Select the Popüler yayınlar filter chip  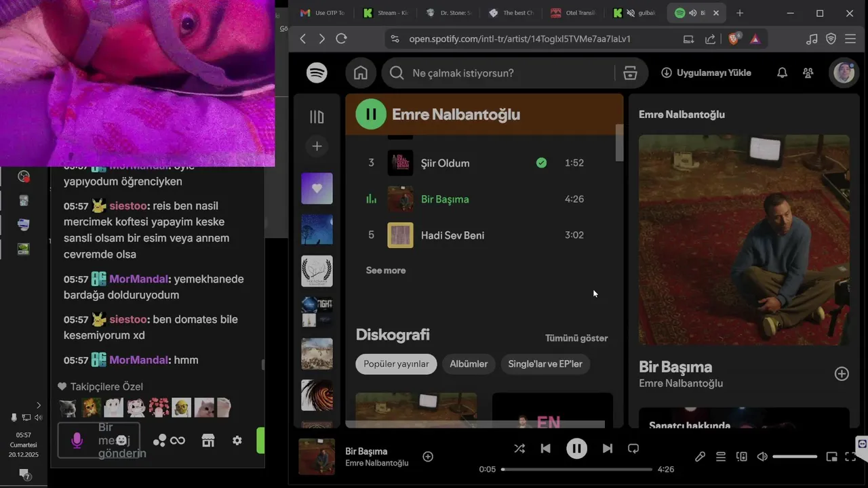(396, 364)
